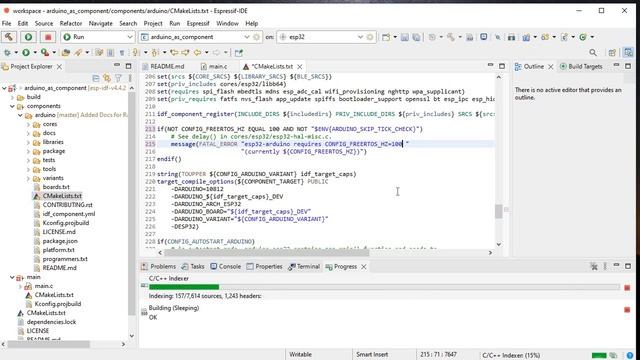Close the Outline view

pyautogui.click(x=551, y=67)
